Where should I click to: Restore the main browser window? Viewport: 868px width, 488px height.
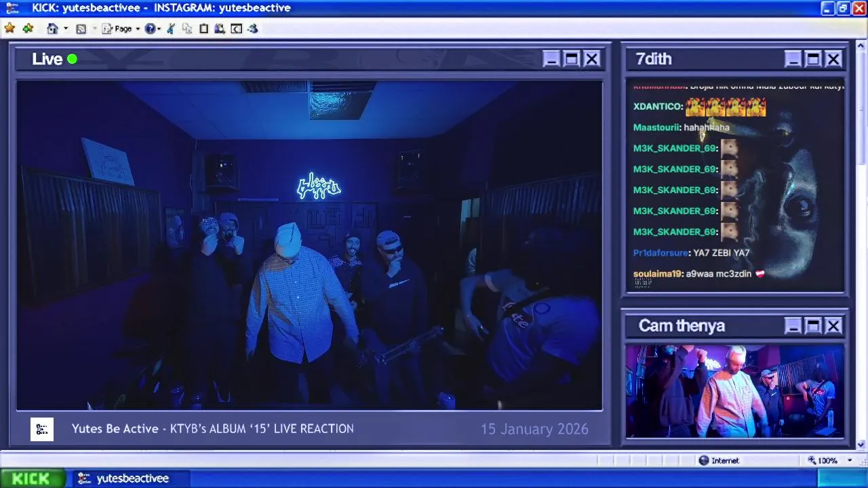pos(843,8)
